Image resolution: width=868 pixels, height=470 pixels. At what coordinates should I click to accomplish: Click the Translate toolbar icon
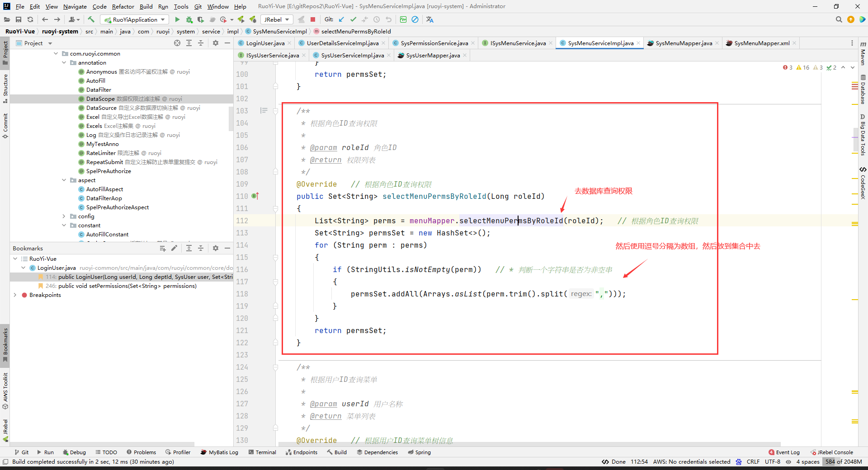(429, 19)
